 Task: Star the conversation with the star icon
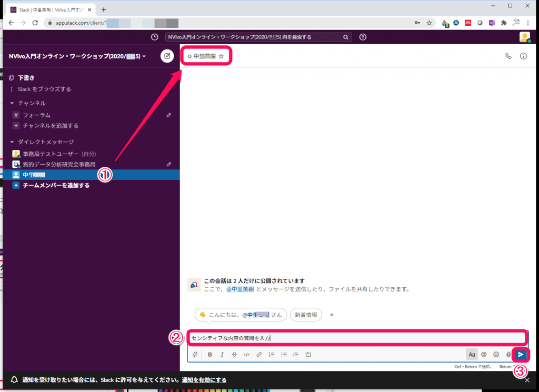click(222, 56)
